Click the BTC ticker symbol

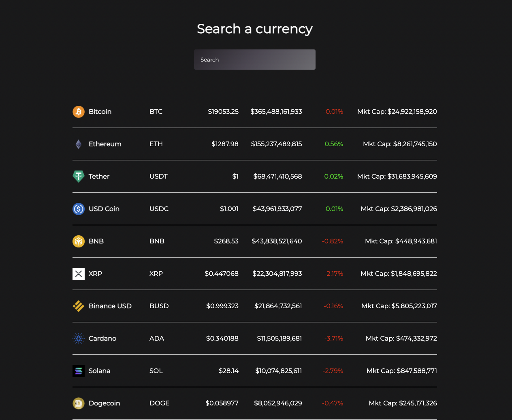[156, 112]
